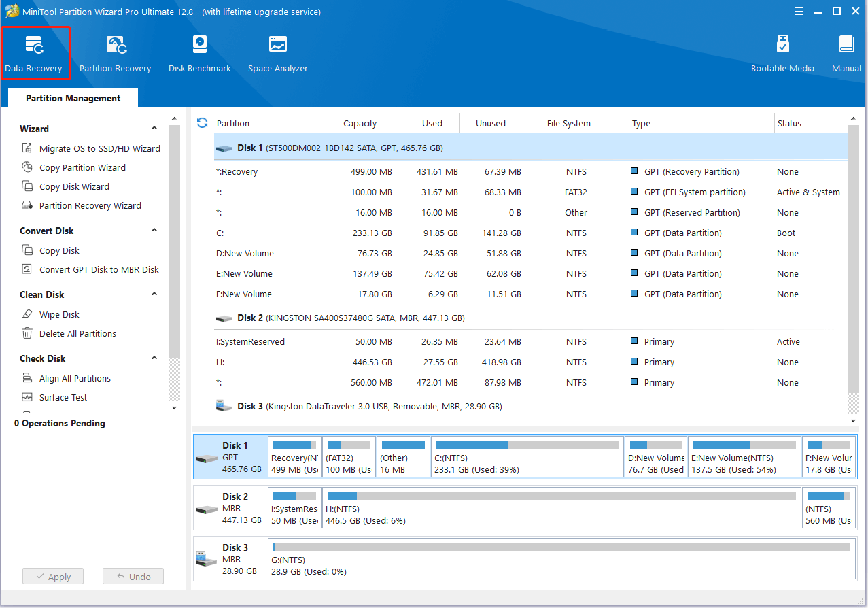Click the D:New Volume block in disk map
This screenshot has width=868, height=608.
pyautogui.click(x=656, y=458)
